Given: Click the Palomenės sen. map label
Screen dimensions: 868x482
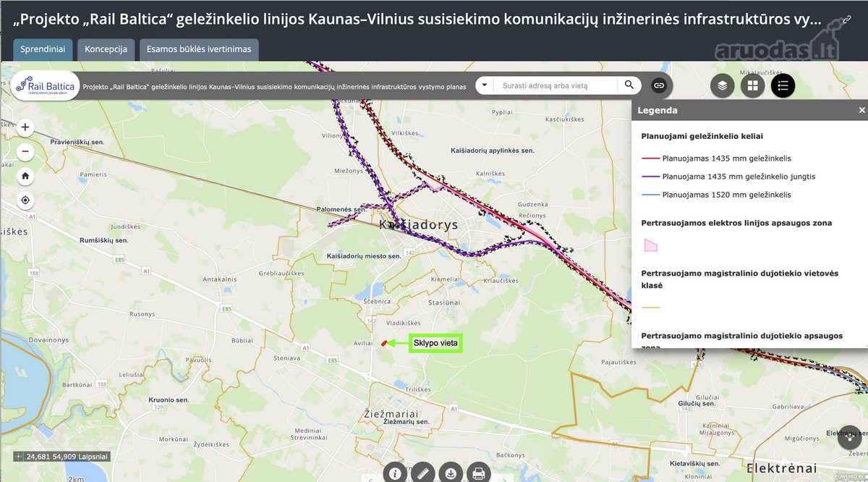Looking at the screenshot, I should (x=341, y=209).
